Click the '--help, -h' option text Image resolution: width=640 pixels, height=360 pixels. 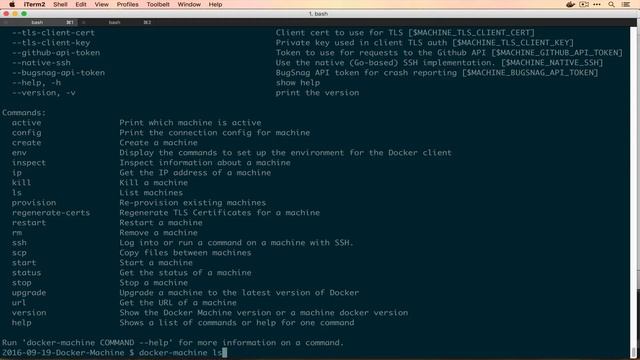coord(36,82)
